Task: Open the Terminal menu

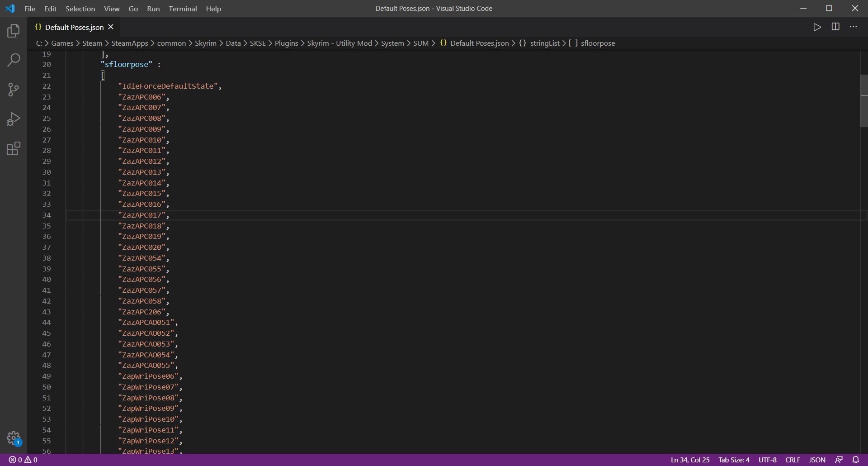Action: coord(183,9)
